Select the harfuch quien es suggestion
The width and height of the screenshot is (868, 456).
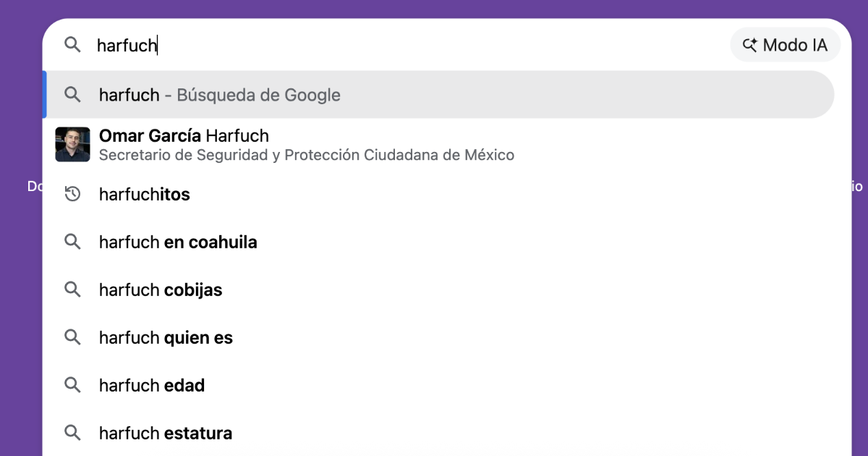165,337
